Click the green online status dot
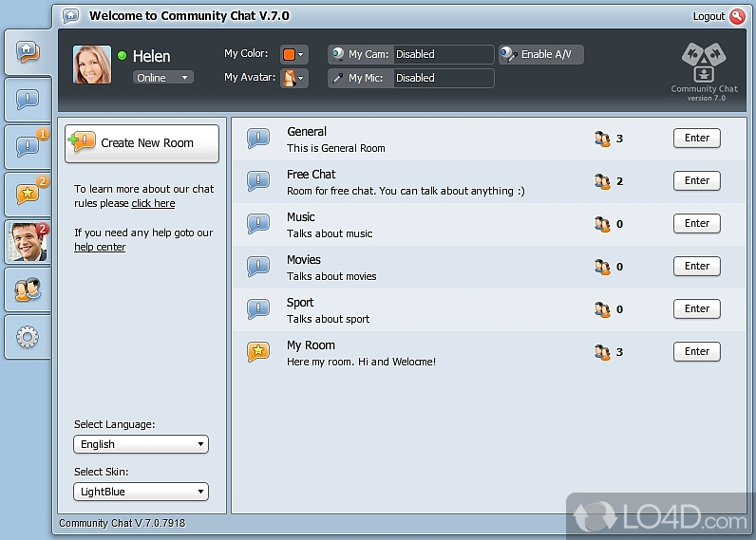 (122, 56)
